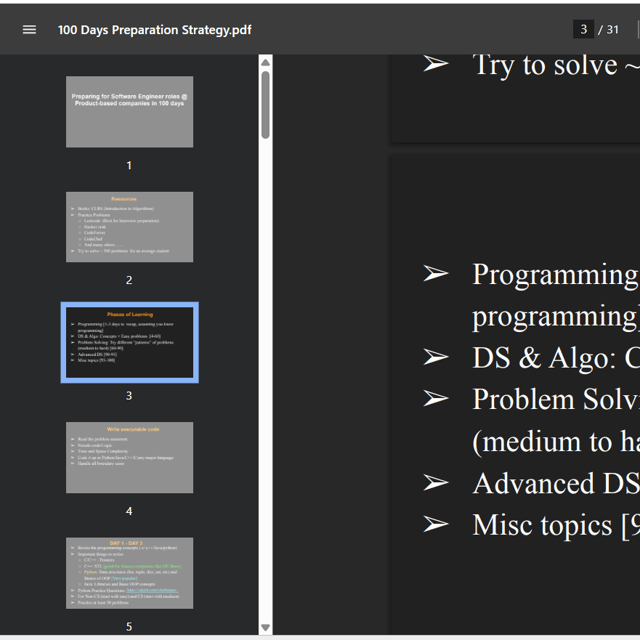
Task: Click thumbnail label number 2
Action: 129,280
